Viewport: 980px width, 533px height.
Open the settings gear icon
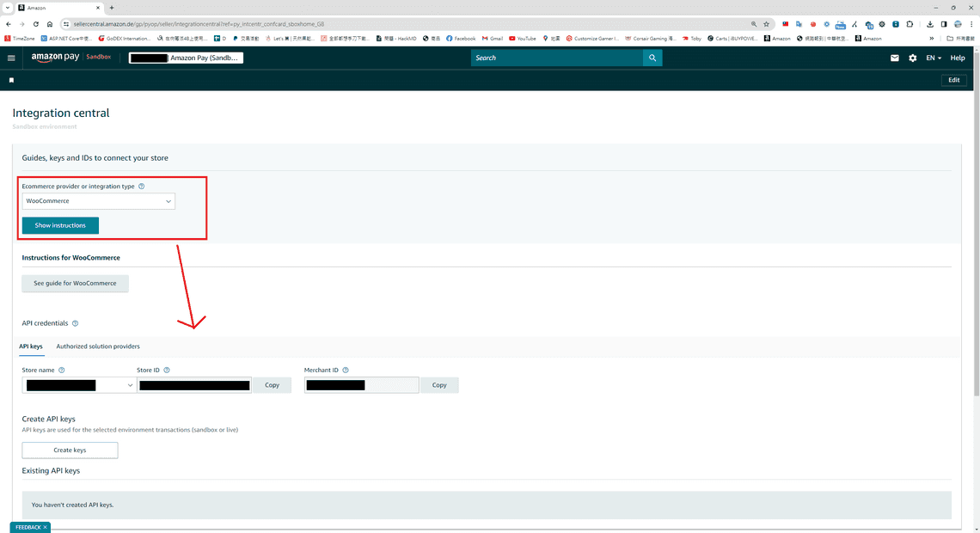point(913,58)
